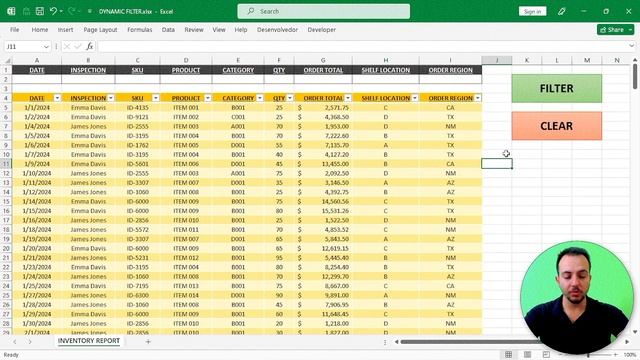Open the Desenvolvedor tab

278,30
